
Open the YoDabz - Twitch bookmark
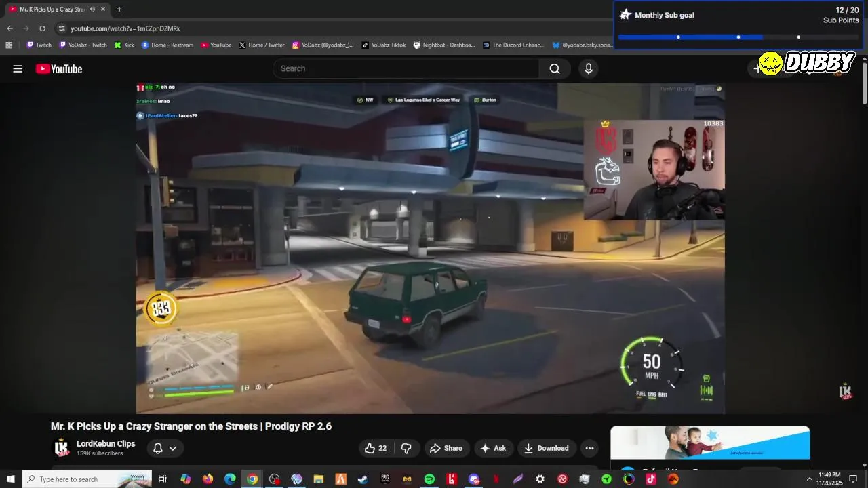tap(83, 45)
